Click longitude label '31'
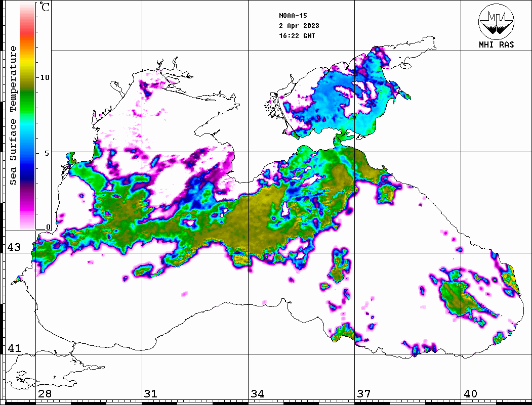This screenshot has width=532, height=405. [151, 394]
